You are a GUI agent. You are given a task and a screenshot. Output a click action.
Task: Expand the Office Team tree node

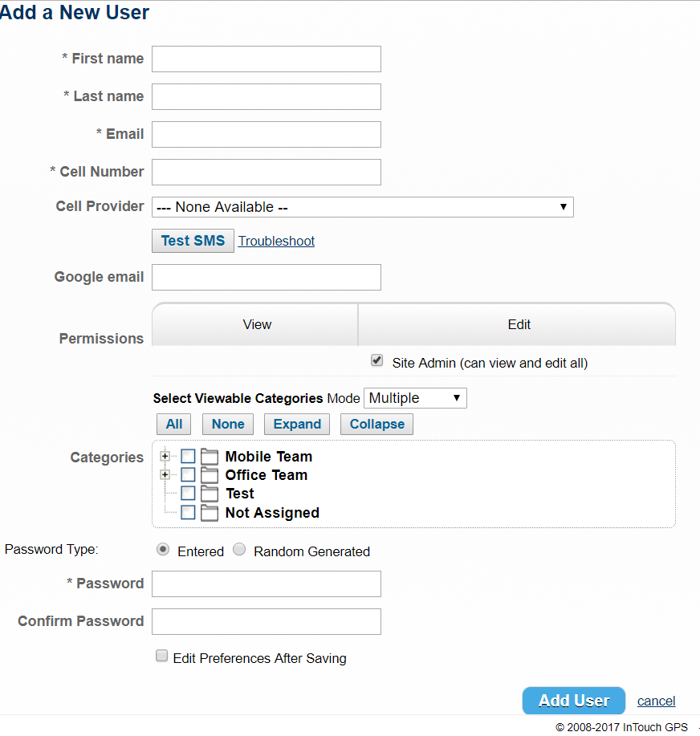point(165,474)
